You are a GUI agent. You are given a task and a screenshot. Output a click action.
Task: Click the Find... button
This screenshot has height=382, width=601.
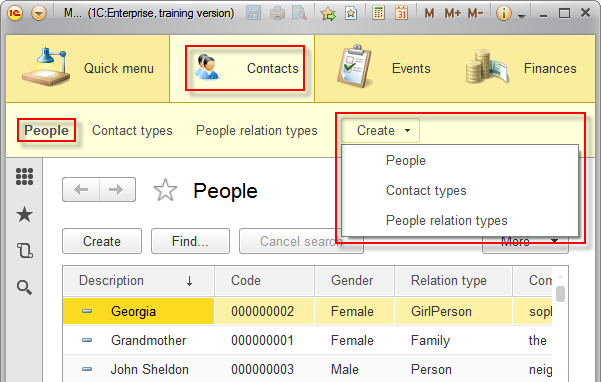[190, 241]
